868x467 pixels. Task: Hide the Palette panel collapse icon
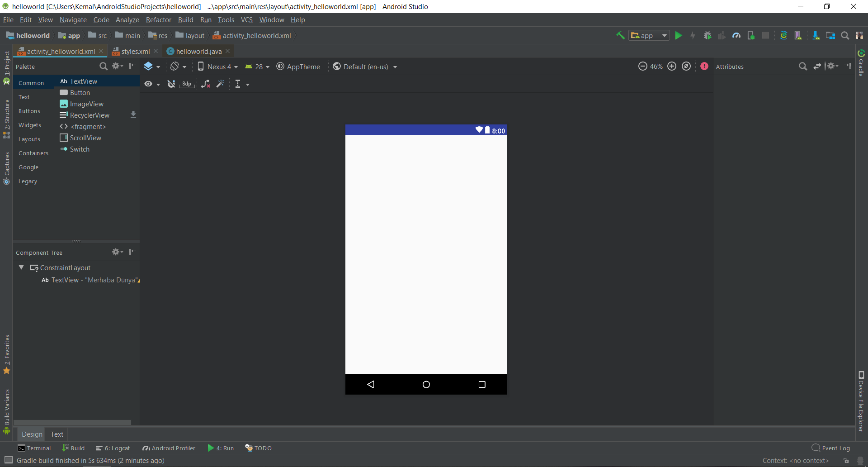(132, 66)
